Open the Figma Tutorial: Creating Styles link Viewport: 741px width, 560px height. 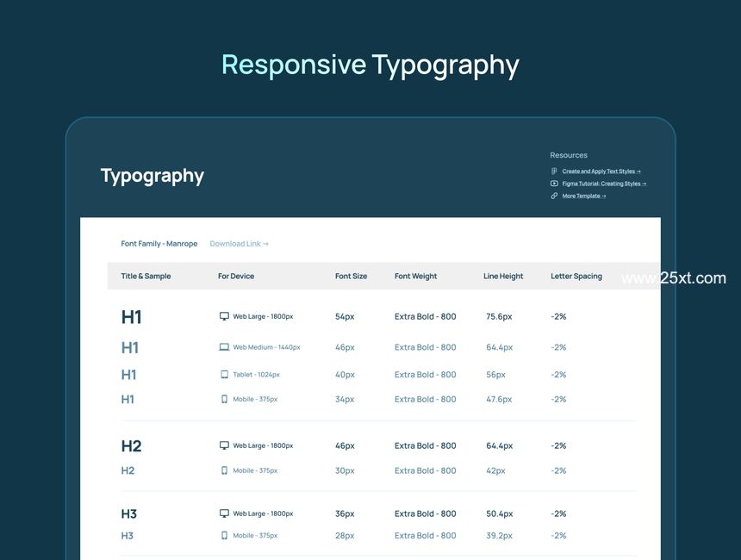604,184
